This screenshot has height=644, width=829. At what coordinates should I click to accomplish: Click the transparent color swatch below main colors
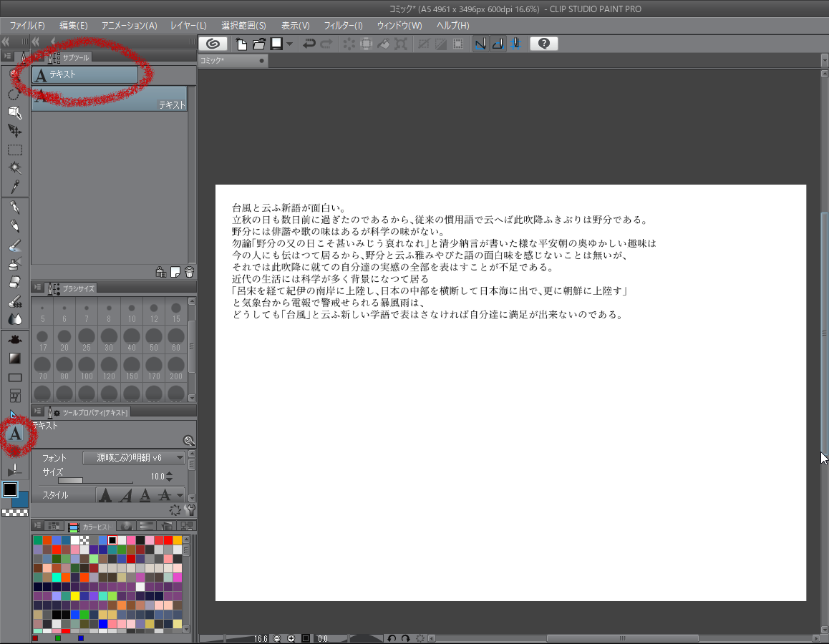15,512
